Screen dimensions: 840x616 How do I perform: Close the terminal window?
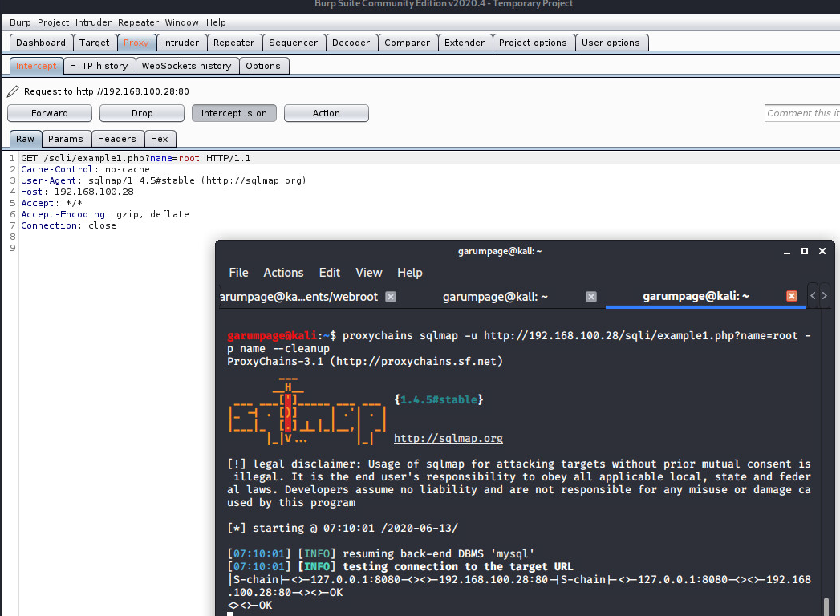(x=822, y=251)
